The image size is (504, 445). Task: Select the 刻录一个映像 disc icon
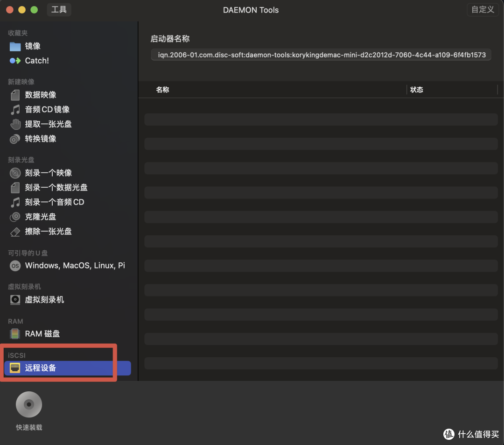[15, 173]
